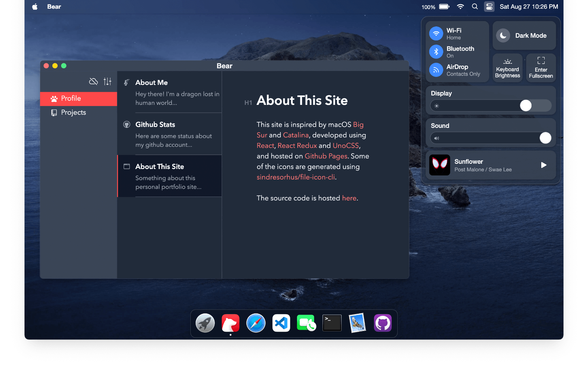The width and height of the screenshot is (588, 372).
Task: Open the About Me note
Action: tap(170, 92)
